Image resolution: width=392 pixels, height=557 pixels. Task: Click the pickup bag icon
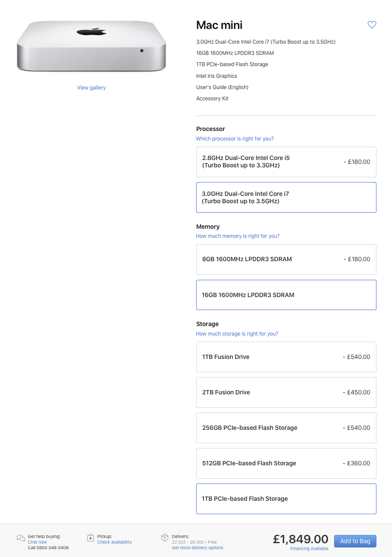click(90, 538)
